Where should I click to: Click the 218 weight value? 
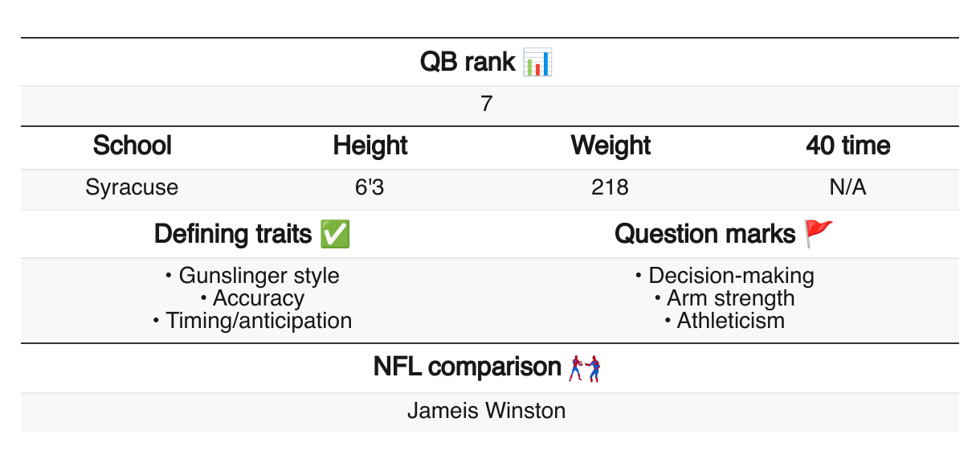610,188
